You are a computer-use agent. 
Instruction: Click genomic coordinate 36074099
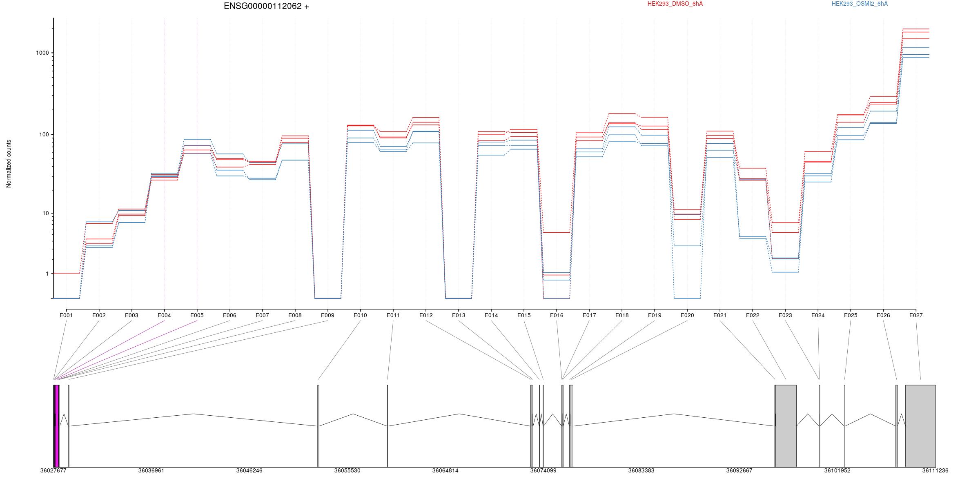point(543,470)
